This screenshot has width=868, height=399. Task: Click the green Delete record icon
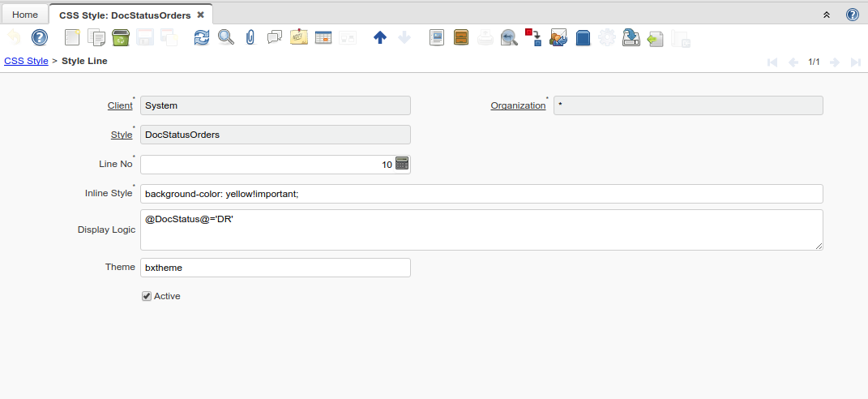(x=121, y=37)
